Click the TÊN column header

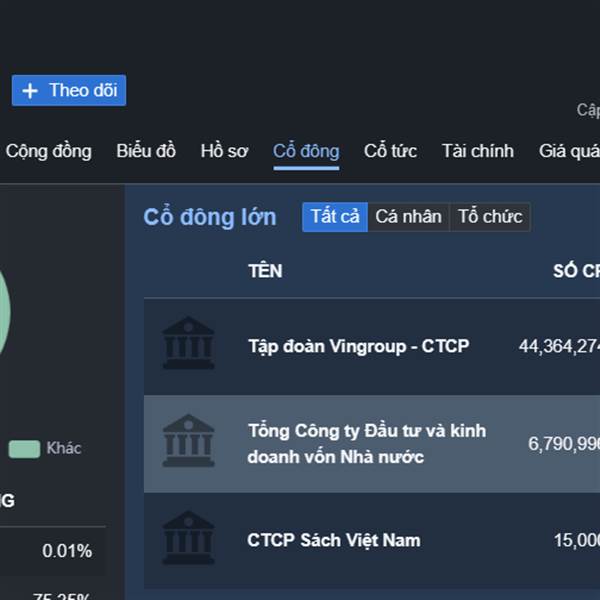[265, 271]
